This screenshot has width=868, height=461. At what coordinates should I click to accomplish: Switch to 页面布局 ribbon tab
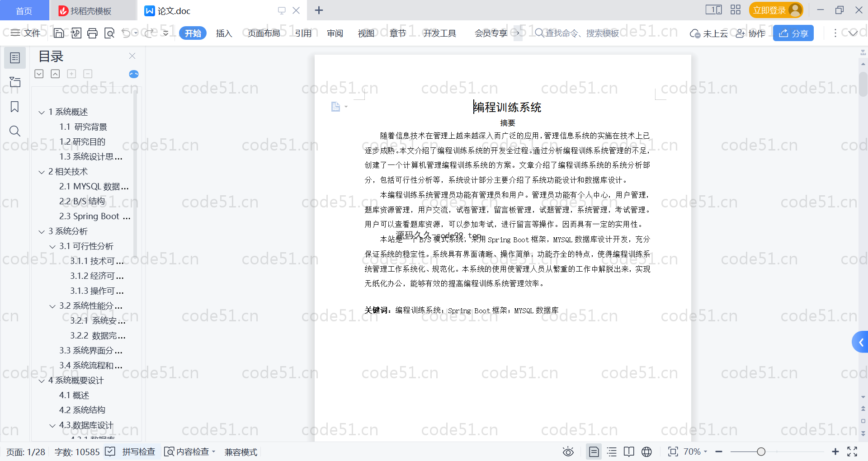coord(264,33)
